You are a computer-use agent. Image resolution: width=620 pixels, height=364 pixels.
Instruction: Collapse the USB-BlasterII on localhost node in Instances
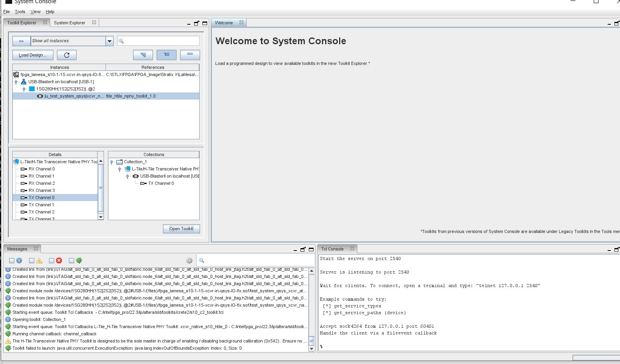16,82
